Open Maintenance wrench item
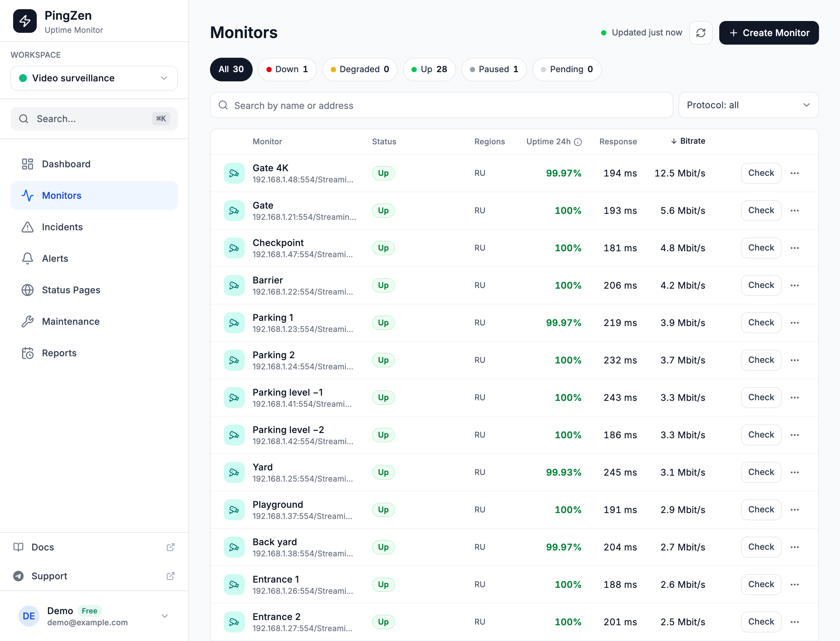 coord(94,321)
